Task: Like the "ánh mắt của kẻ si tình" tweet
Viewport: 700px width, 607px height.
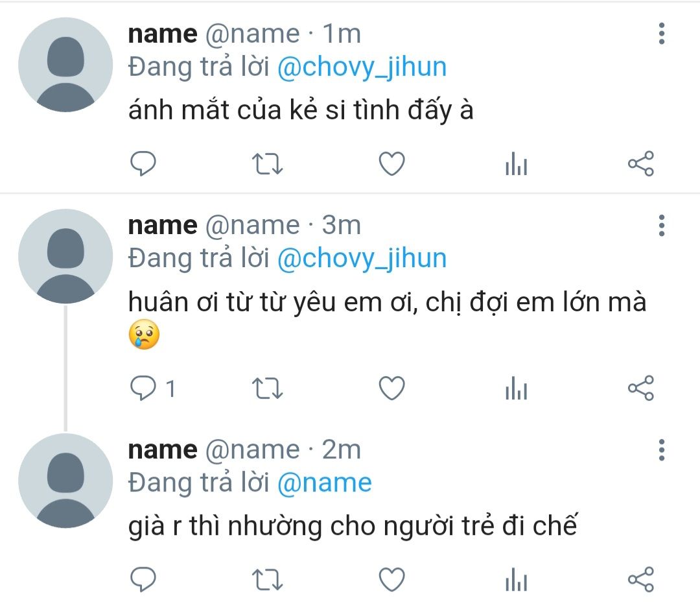Action: point(391,164)
